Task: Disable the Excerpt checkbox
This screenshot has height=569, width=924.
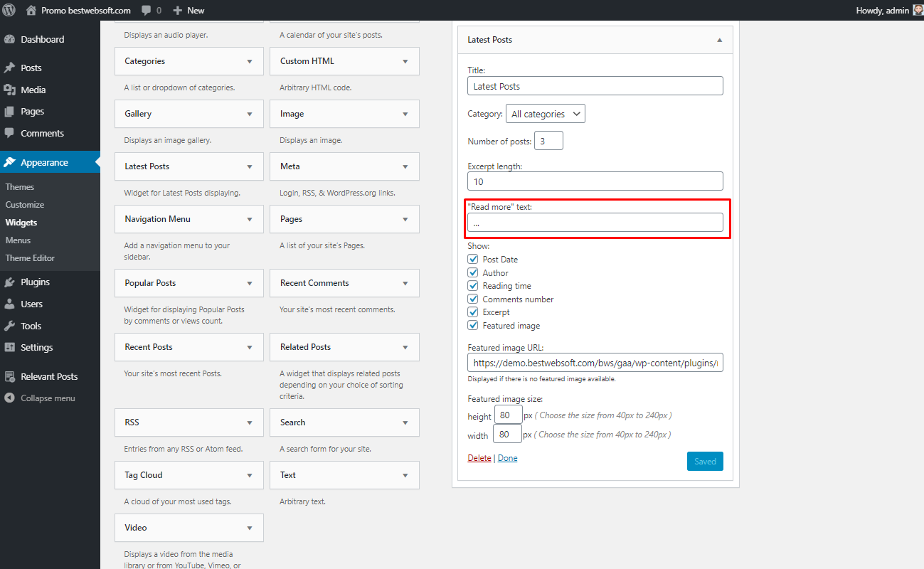Action: coord(473,312)
